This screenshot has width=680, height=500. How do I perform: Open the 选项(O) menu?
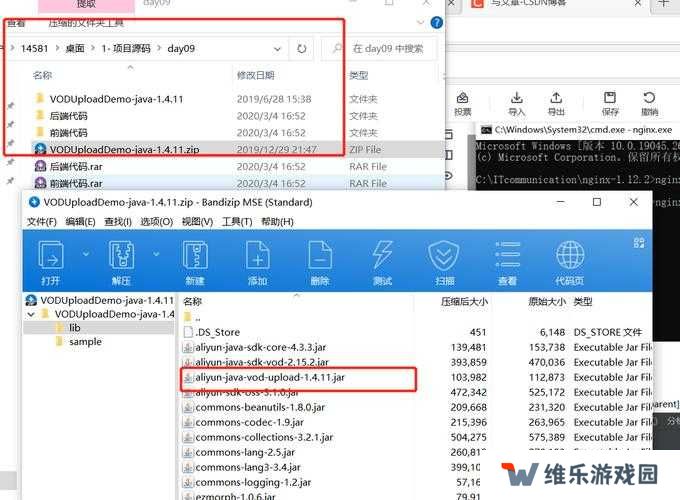coord(156,222)
